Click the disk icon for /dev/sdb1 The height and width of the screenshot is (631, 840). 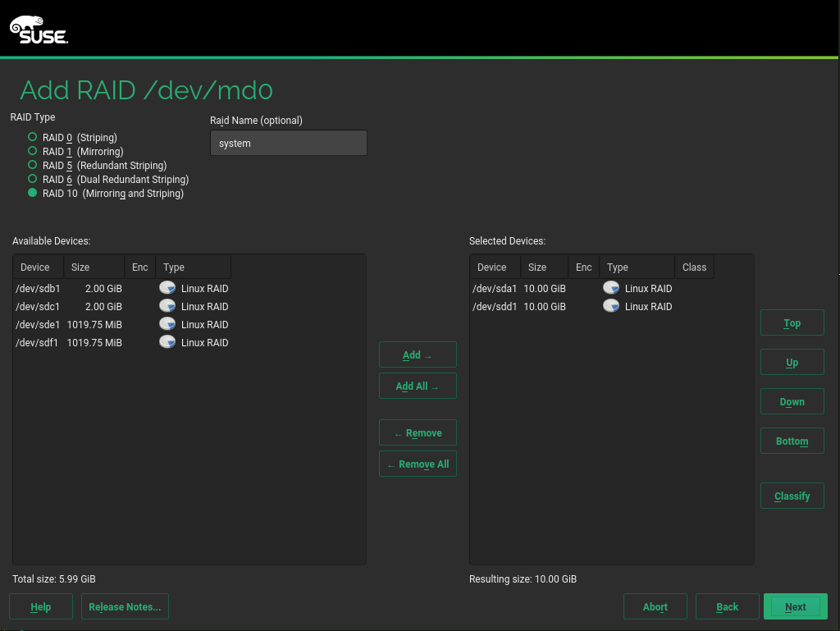coord(167,288)
